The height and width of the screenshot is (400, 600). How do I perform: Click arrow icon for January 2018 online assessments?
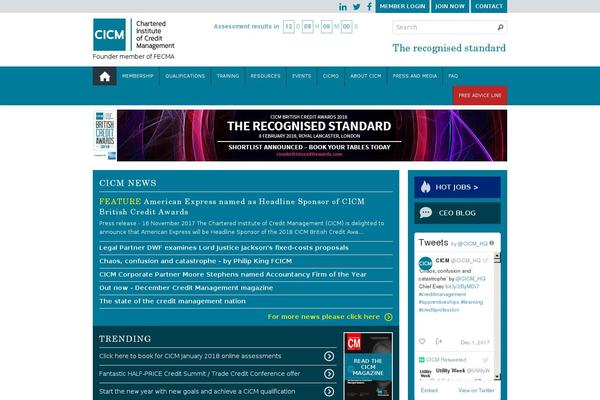tap(329, 356)
